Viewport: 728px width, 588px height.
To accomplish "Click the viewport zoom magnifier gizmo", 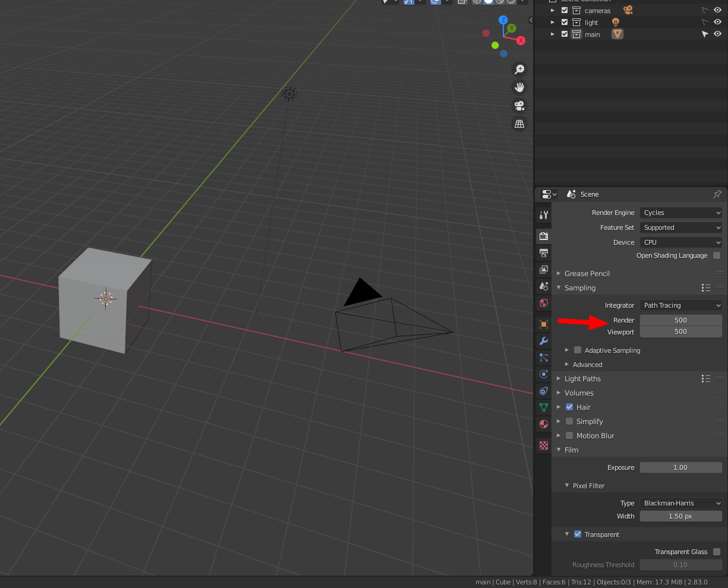I will pyautogui.click(x=519, y=69).
